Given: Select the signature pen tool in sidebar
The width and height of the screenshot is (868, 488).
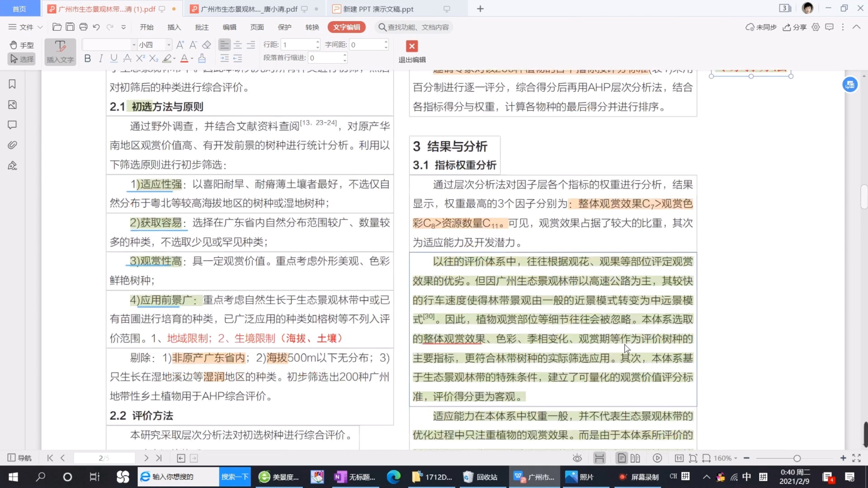Looking at the screenshot, I should 12,165.
